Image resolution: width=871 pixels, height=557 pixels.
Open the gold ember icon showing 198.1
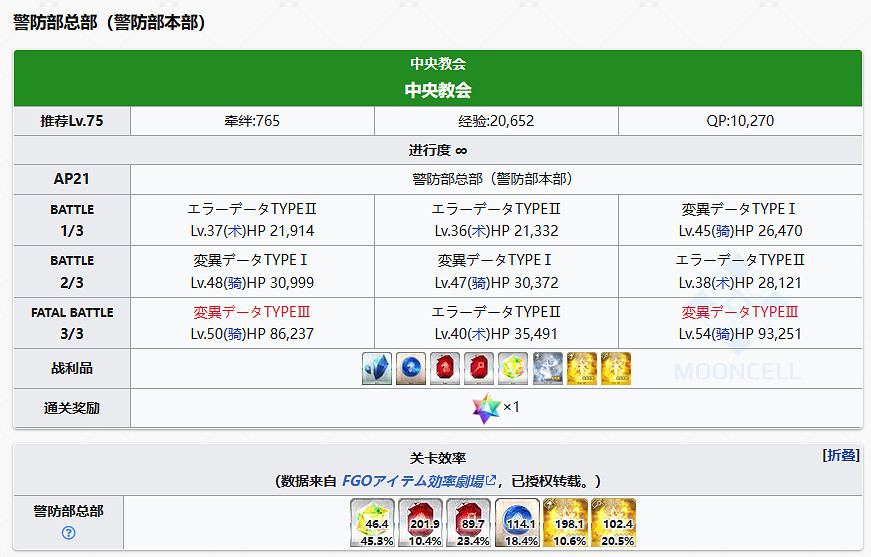point(565,523)
